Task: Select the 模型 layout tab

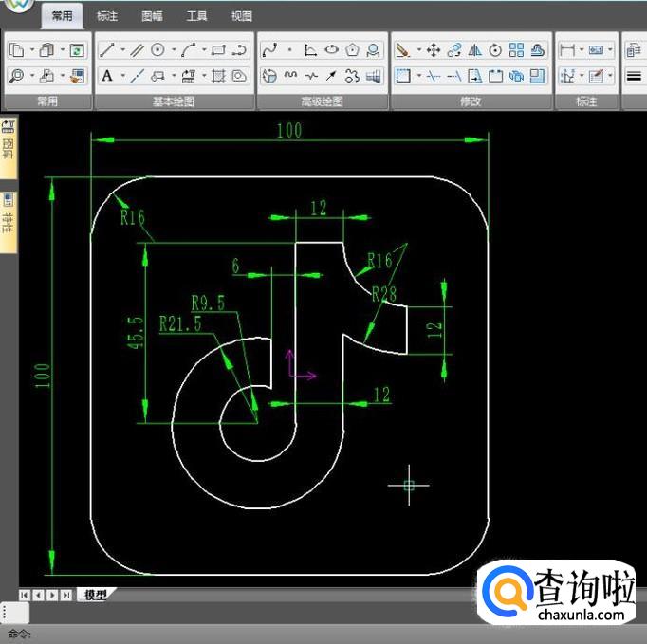Action: point(95,595)
